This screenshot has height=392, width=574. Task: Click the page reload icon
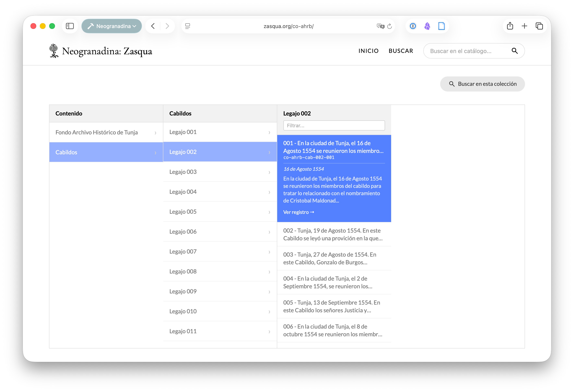[x=390, y=26]
